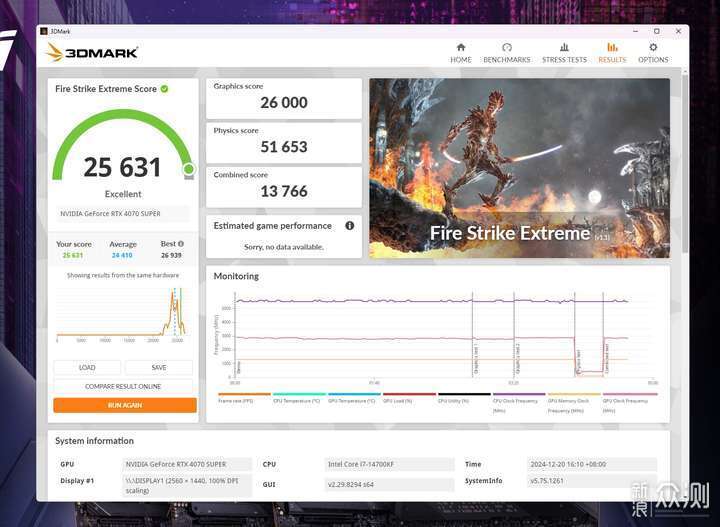Select the RESULTS tab label
The height and width of the screenshot is (527, 720).
pyautogui.click(x=612, y=60)
